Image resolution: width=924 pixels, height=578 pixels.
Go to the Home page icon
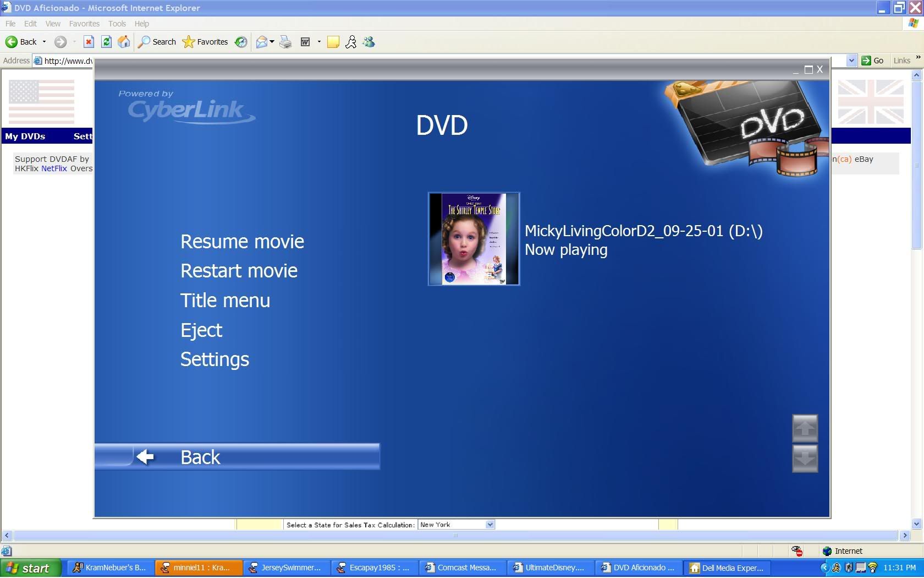pyautogui.click(x=124, y=42)
